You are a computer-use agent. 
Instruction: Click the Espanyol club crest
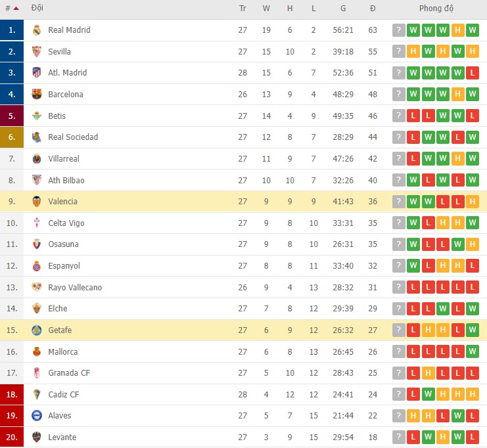click(37, 266)
